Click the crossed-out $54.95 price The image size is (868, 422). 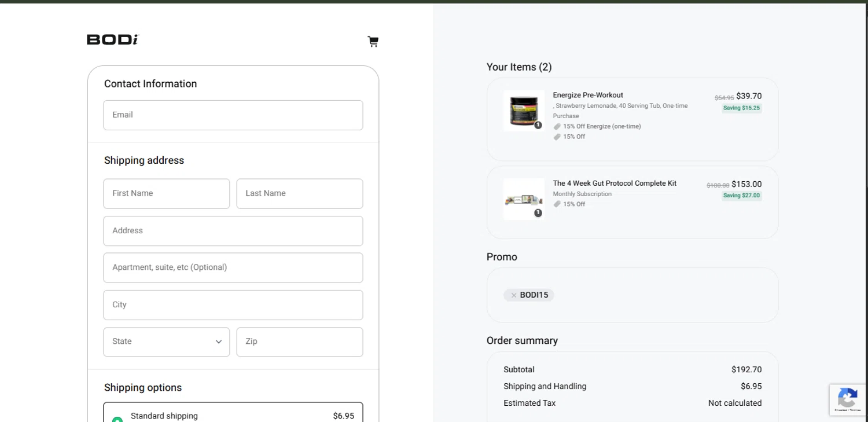coord(724,98)
